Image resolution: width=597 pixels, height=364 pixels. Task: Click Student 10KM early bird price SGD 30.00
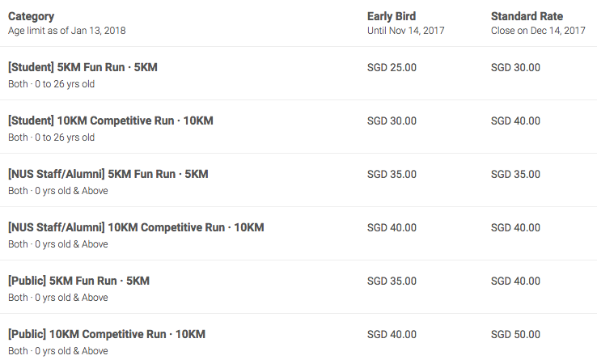point(392,121)
